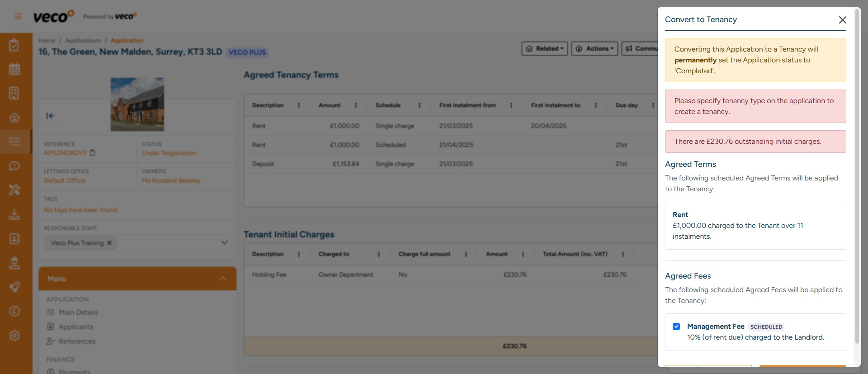Open Charge full amount column menu
Screen dimensions: 868x374
[x=466, y=254]
